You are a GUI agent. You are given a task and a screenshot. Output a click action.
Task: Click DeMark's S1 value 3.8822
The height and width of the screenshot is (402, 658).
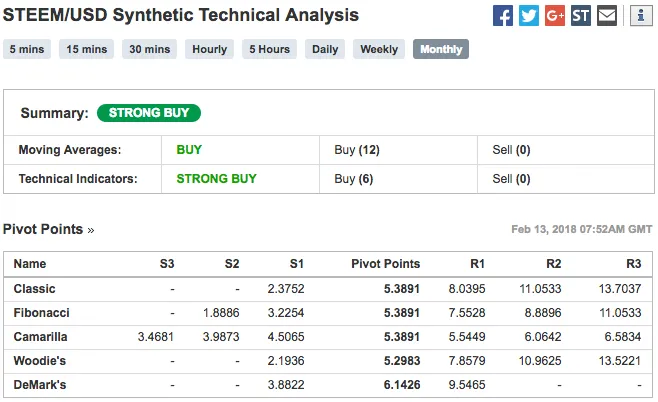[x=286, y=384]
